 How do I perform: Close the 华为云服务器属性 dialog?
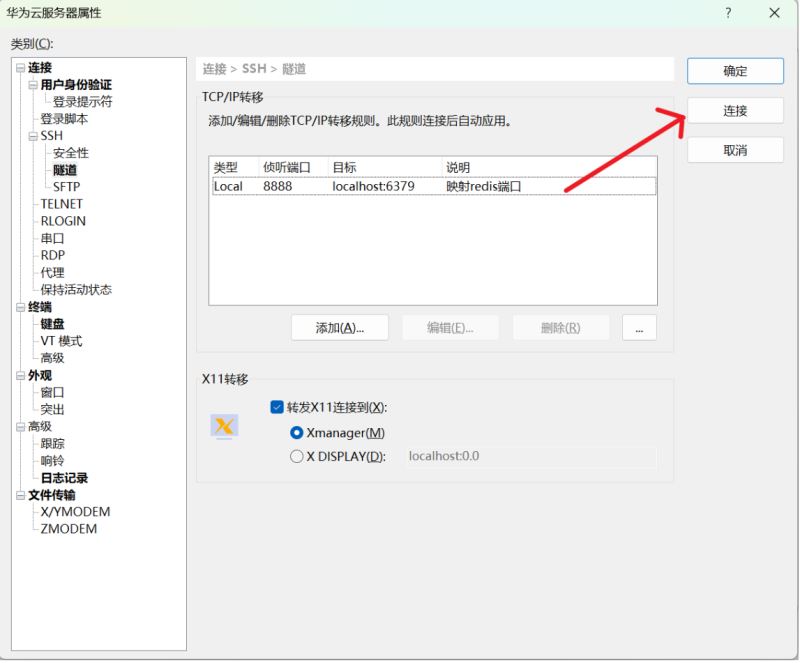774,13
